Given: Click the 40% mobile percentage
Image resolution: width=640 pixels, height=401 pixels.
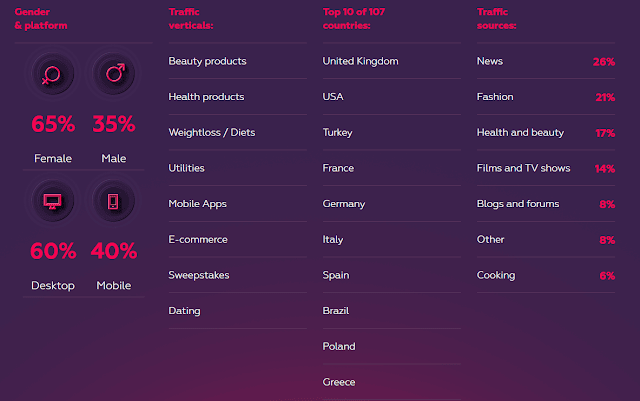Looking at the screenshot, I should [x=114, y=251].
